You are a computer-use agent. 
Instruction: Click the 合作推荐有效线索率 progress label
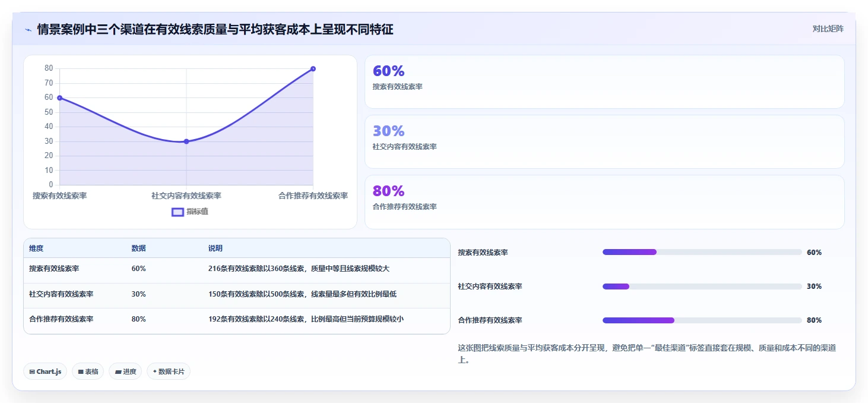(x=490, y=320)
